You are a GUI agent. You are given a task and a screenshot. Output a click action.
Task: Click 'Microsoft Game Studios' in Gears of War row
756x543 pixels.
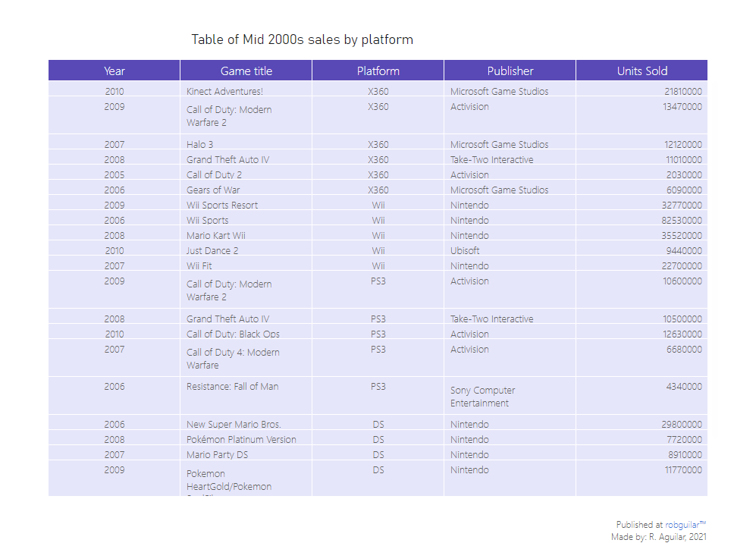click(500, 190)
